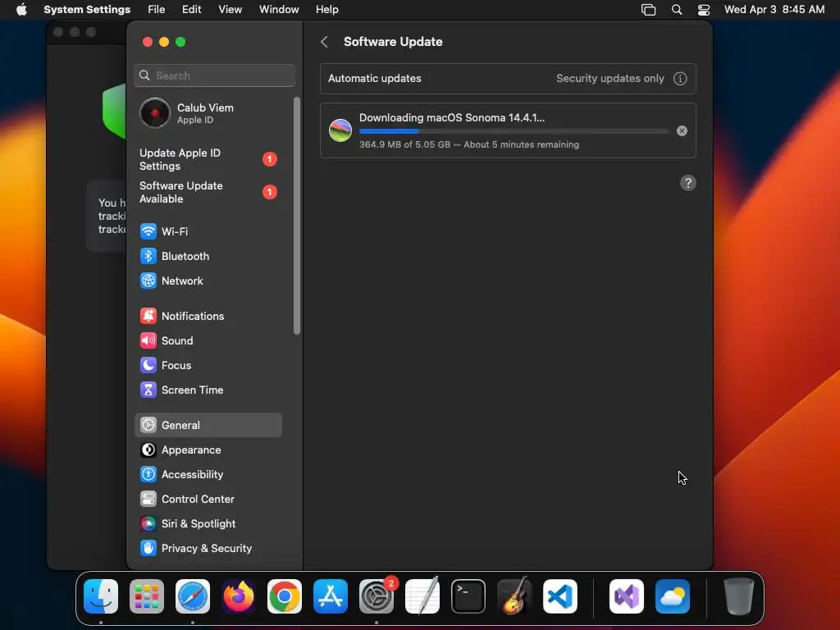840x630 pixels.
Task: Click the macOS Sonoma update icon
Action: click(x=340, y=130)
